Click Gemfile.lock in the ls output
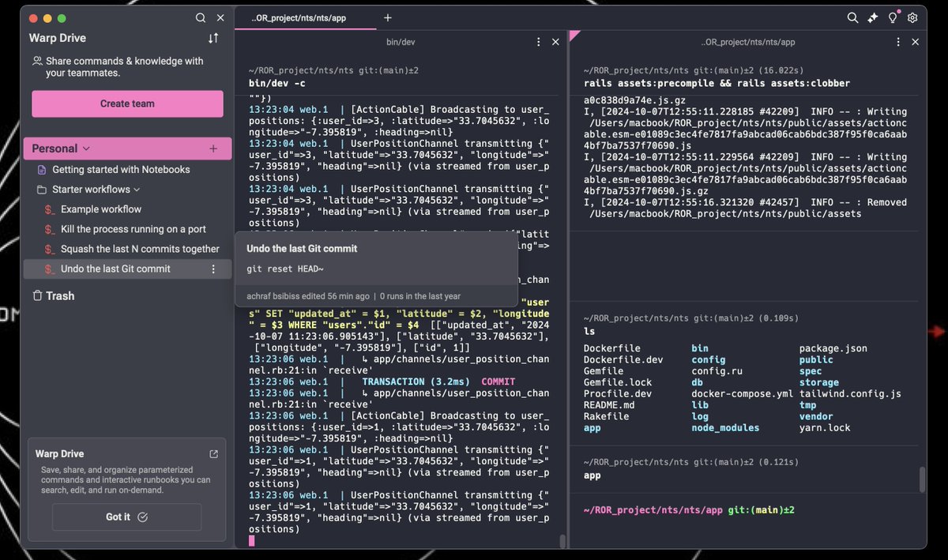This screenshot has width=948, height=560. point(618,382)
